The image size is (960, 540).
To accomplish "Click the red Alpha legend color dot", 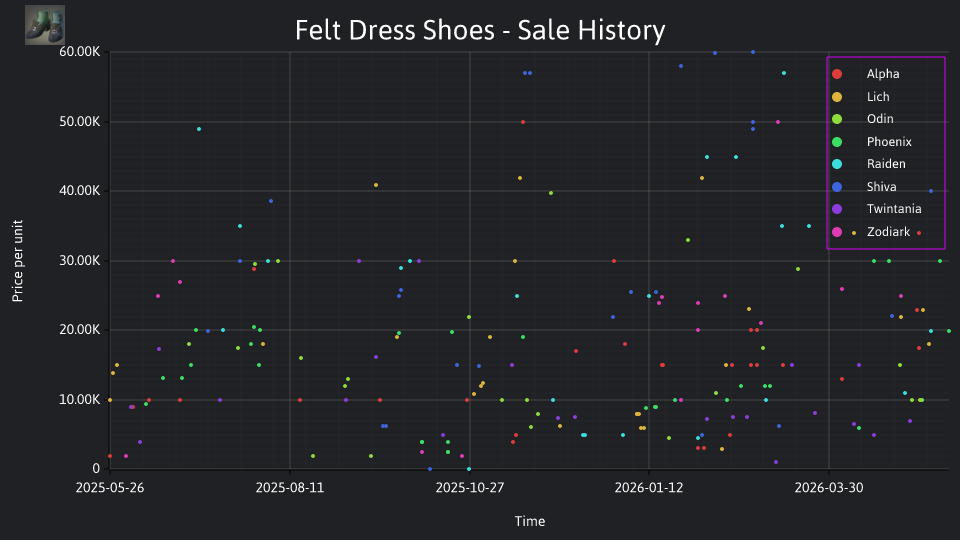I will [x=837, y=74].
